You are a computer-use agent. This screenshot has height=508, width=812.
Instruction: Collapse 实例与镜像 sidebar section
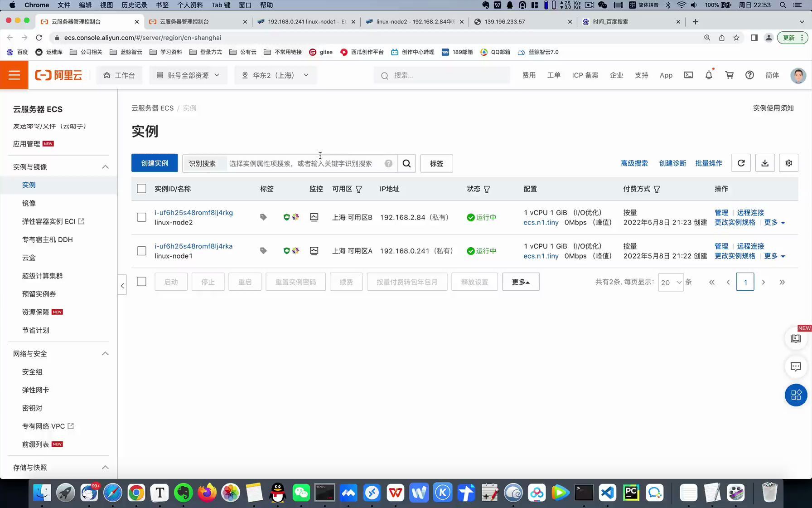point(105,167)
